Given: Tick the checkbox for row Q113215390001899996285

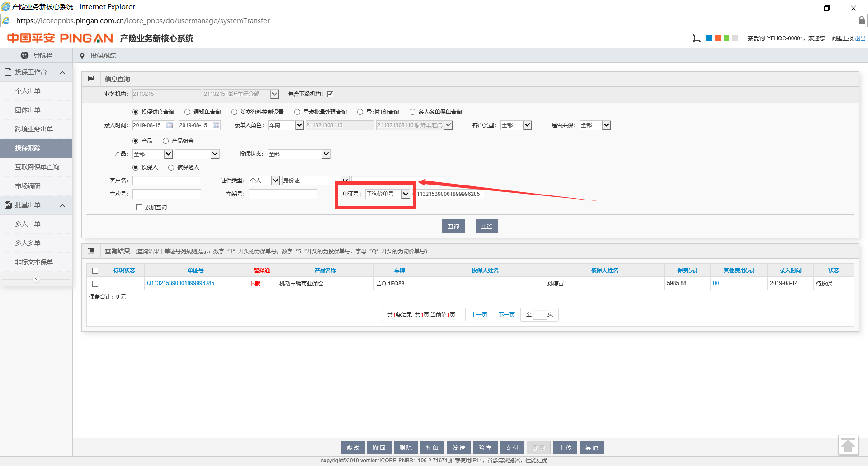Looking at the screenshot, I should pyautogui.click(x=95, y=284).
